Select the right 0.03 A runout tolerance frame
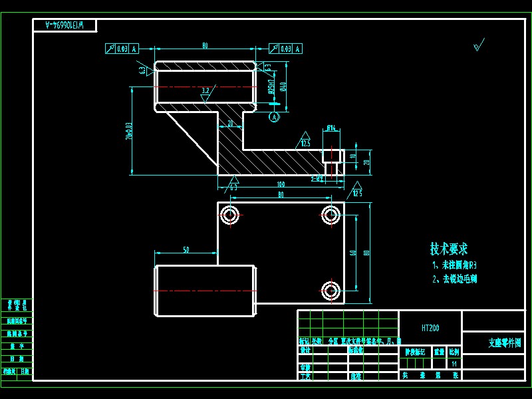Viewport: 532px width, 399px height. [x=286, y=49]
